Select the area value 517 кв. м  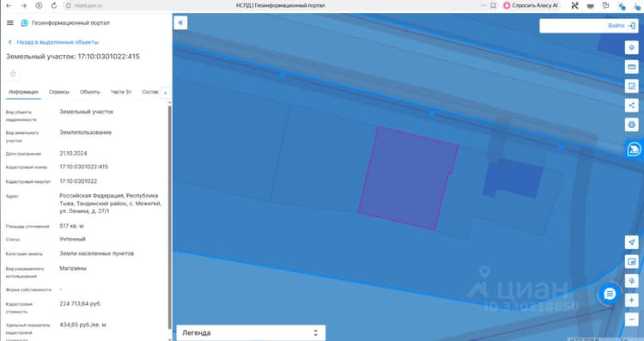(71, 226)
